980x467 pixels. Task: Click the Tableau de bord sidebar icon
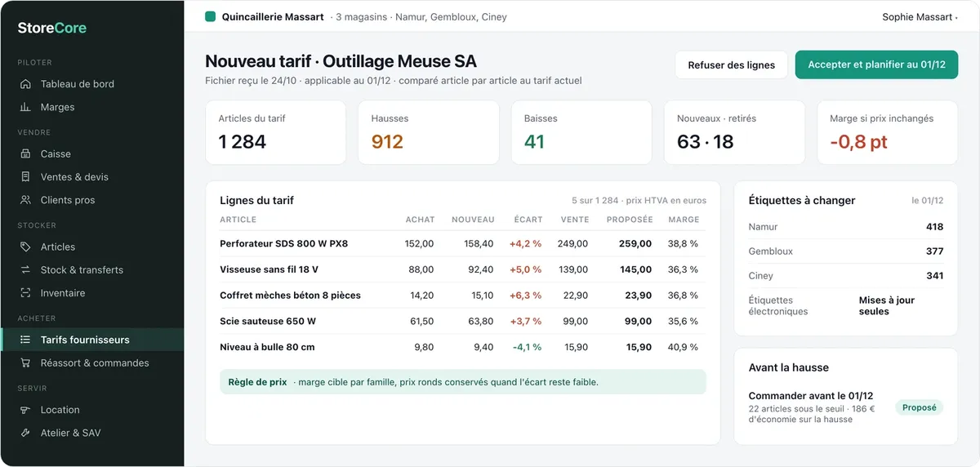24,84
